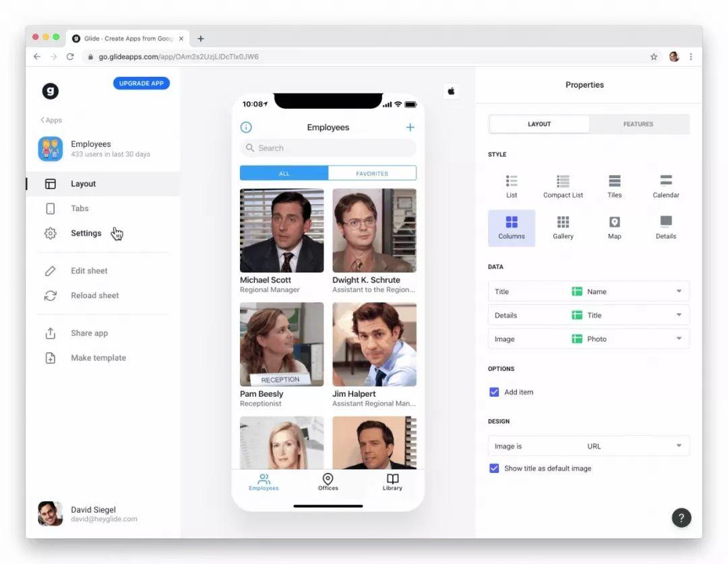Open David Siegel account profile

(88, 514)
